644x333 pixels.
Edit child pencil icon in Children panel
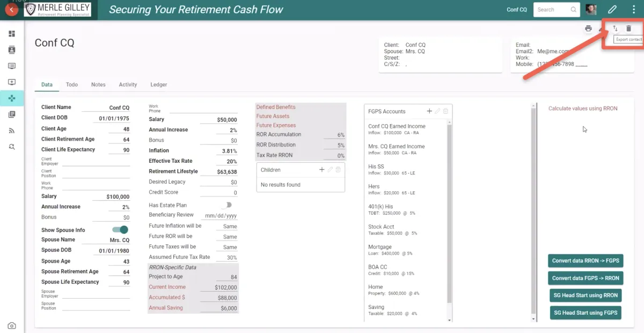[x=330, y=170]
